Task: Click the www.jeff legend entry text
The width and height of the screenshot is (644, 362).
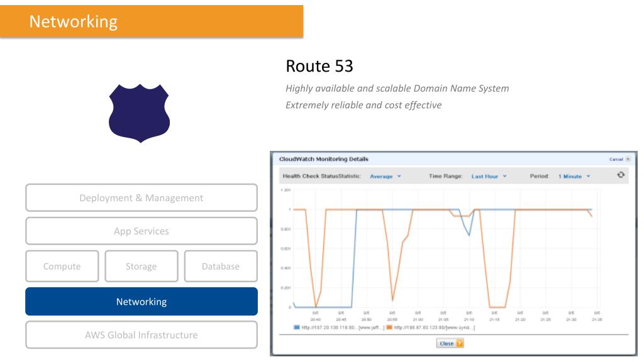Action: 343,327
